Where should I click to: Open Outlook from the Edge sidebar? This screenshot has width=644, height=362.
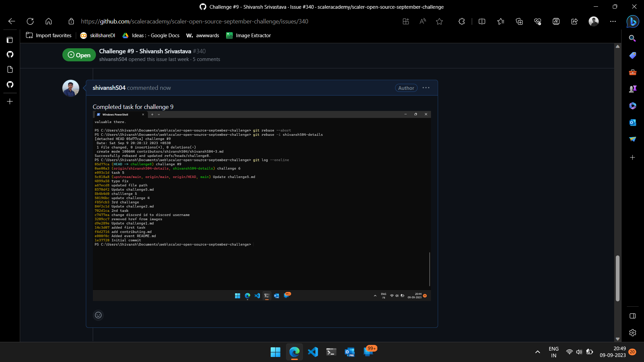point(633,123)
